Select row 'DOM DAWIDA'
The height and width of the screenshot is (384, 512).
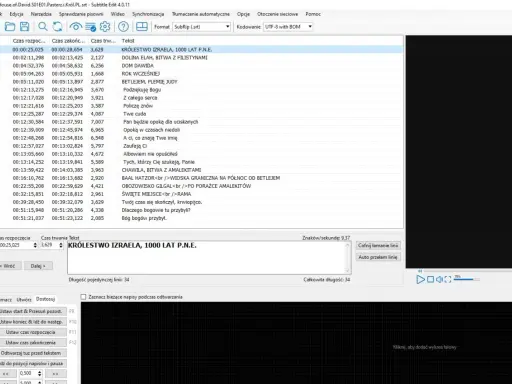click(x=201, y=66)
